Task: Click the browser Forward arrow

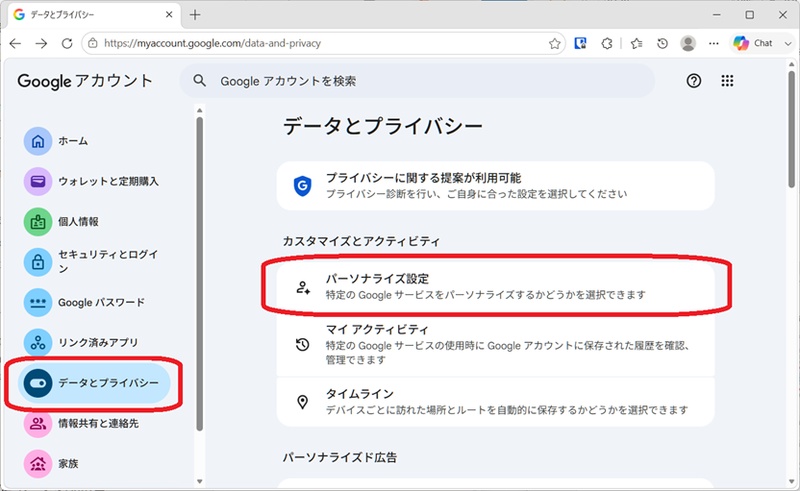Action: [x=41, y=43]
